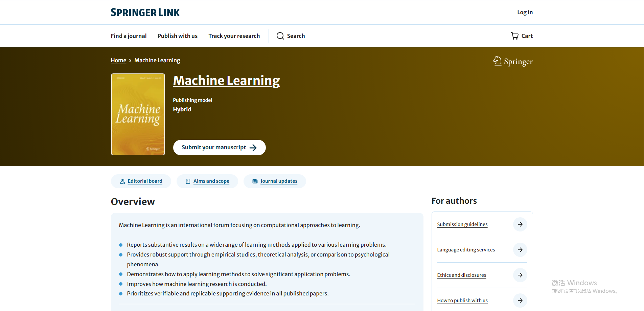Click the Editorial board person icon
This screenshot has width=644, height=311.
(122, 181)
